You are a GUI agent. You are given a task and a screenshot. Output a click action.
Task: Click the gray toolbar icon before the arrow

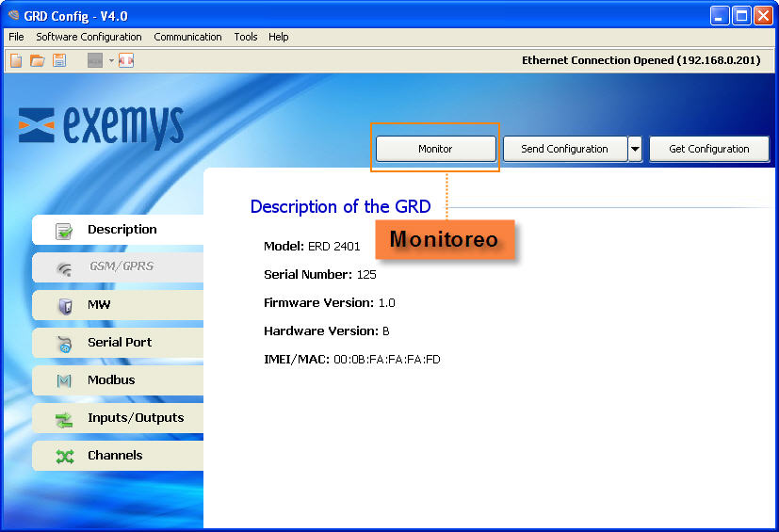(x=95, y=60)
